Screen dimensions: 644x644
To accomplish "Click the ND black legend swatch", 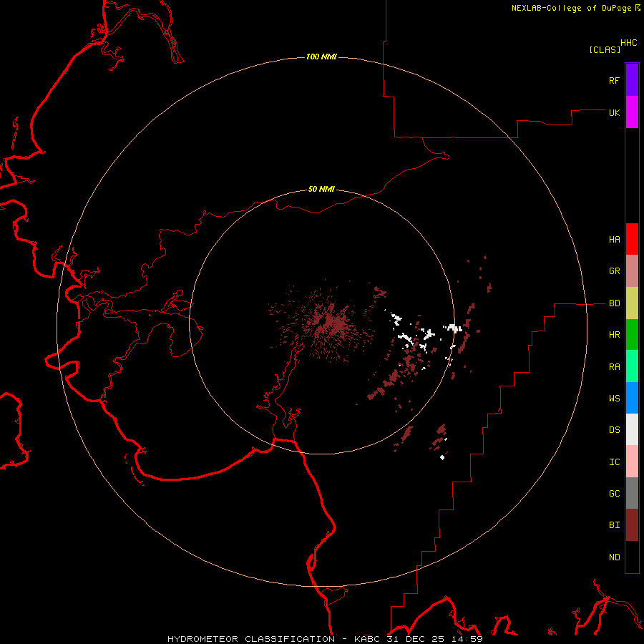I will [x=632, y=557].
